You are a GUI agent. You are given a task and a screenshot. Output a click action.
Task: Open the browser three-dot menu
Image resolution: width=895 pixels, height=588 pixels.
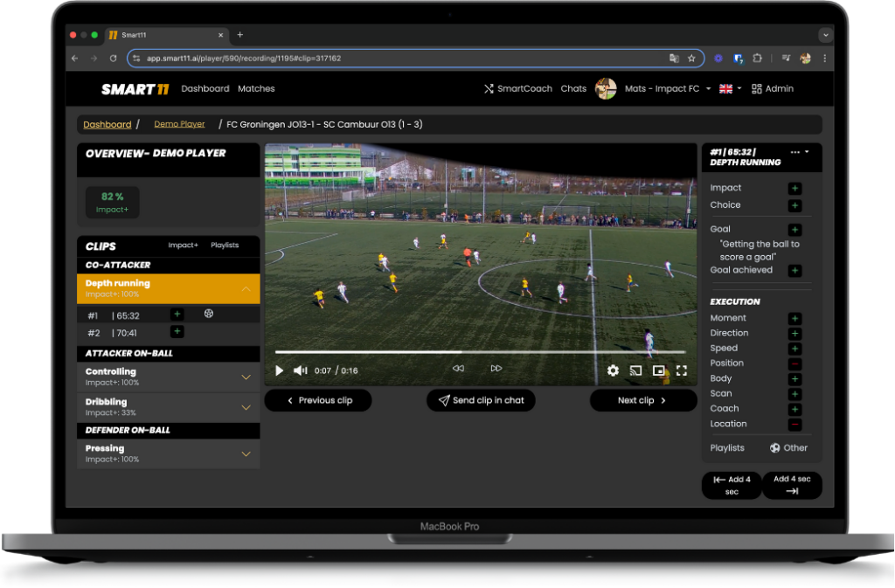(x=825, y=59)
